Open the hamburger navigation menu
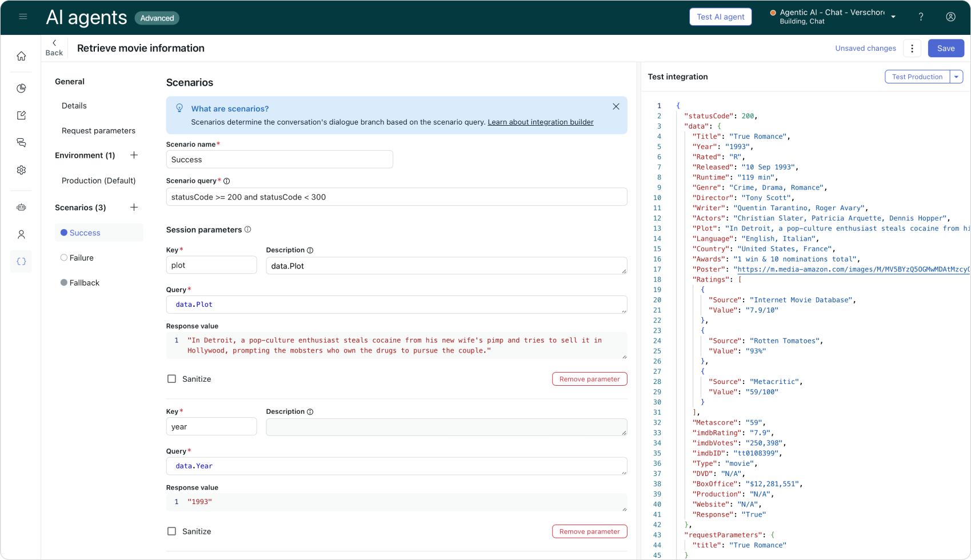This screenshot has height=560, width=971. (23, 17)
